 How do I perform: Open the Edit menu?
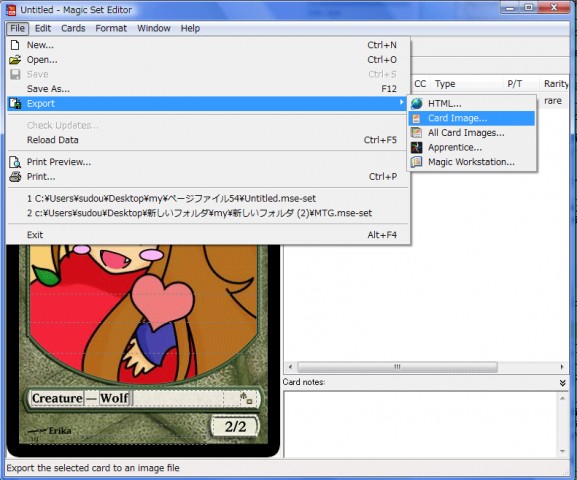(43, 28)
